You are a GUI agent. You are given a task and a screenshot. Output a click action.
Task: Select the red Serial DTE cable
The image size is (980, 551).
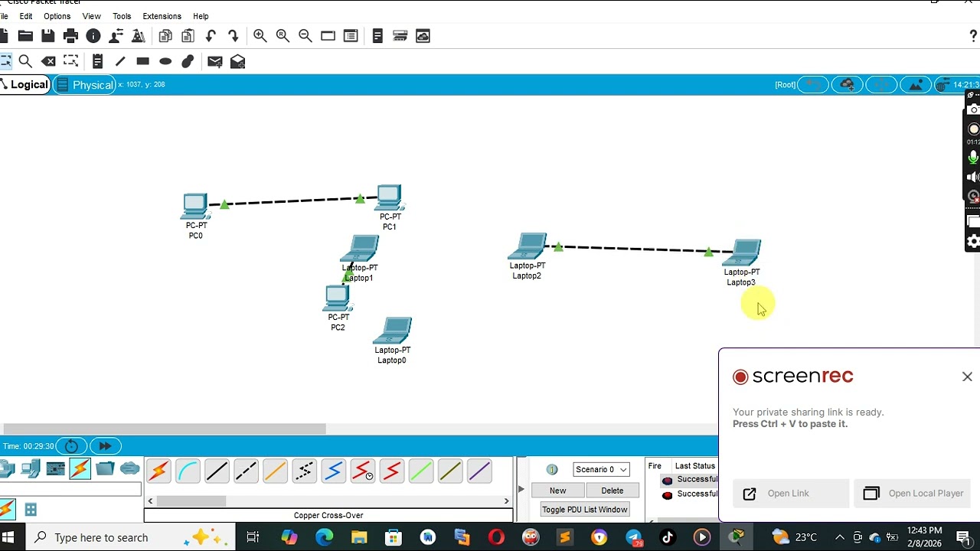(x=391, y=471)
